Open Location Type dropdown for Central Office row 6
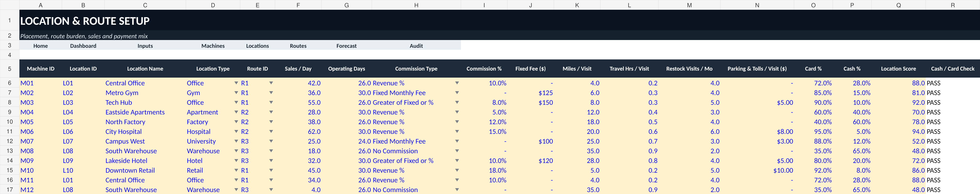The image size is (980, 194). [x=236, y=83]
